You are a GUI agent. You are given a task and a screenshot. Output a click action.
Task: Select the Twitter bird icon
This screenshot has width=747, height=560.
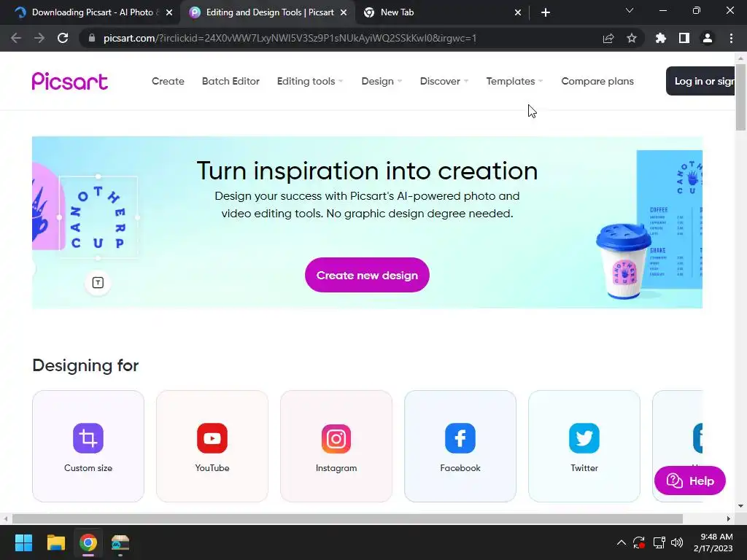tap(584, 438)
